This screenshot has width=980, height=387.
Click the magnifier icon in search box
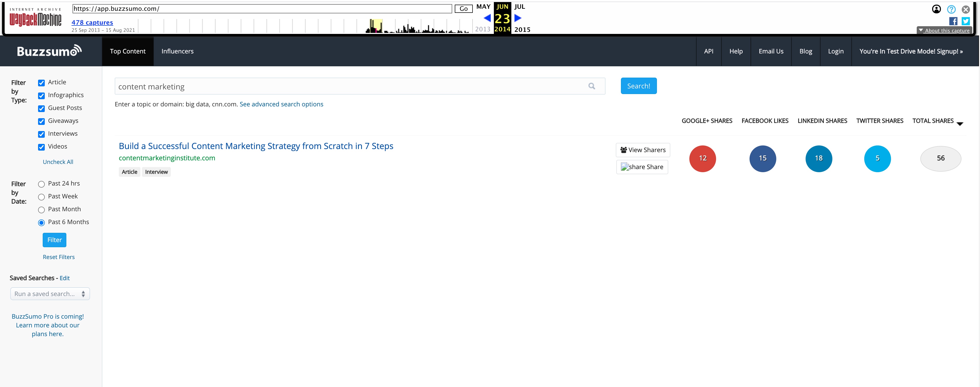coord(592,86)
